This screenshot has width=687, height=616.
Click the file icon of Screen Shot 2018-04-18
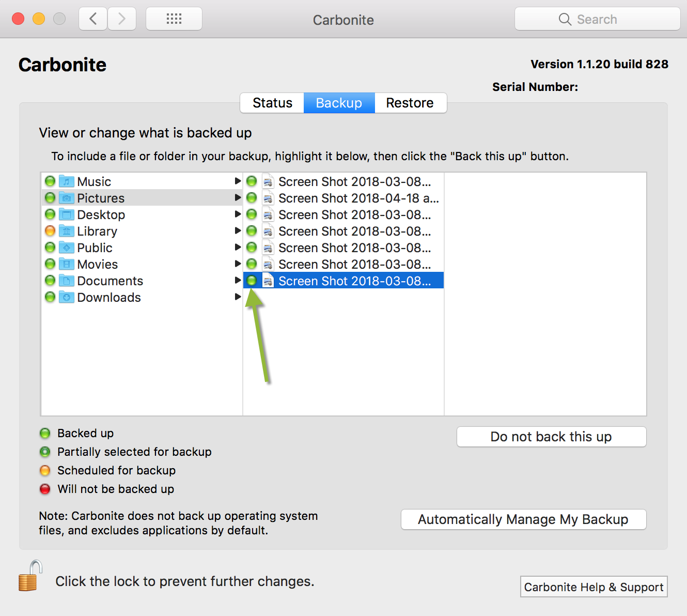268,198
